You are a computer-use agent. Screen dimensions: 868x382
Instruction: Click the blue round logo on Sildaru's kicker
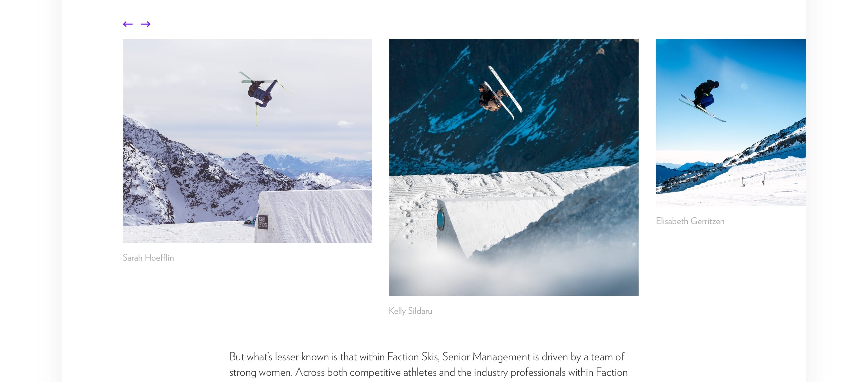(x=441, y=219)
